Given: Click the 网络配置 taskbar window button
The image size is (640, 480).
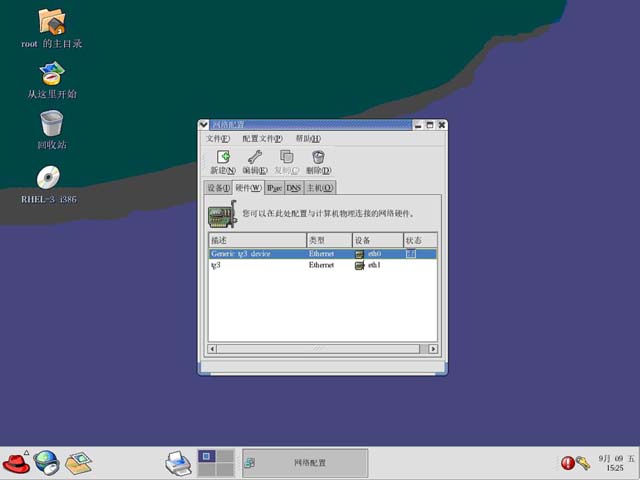Looking at the screenshot, I should 305,463.
